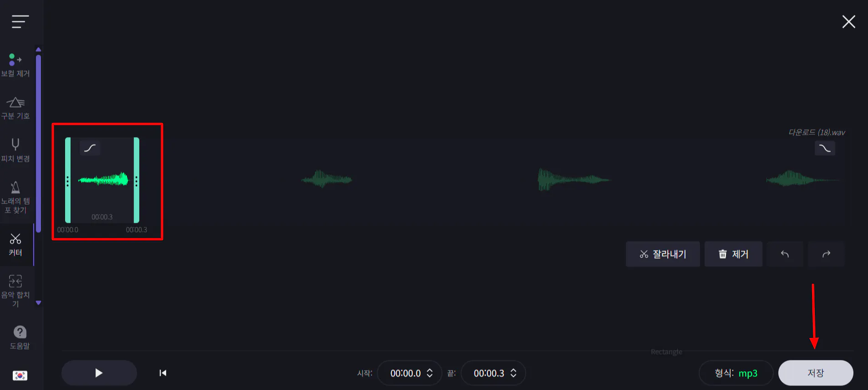The image size is (868, 390).
Task: Jump to start with skip-back icon
Action: [162, 373]
